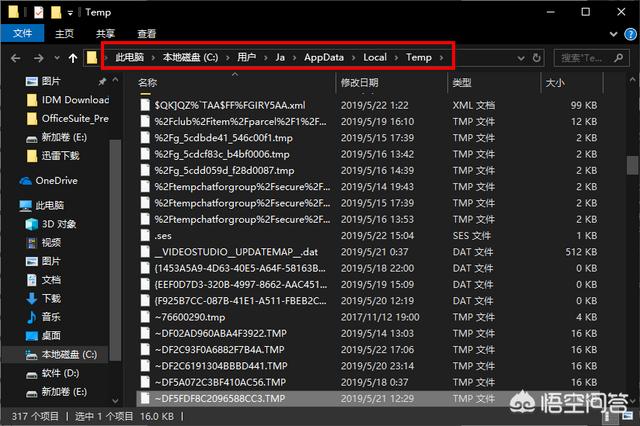The width and height of the screenshot is (640, 426).
Task: Sort by 修改日期 column header
Action: [x=364, y=83]
